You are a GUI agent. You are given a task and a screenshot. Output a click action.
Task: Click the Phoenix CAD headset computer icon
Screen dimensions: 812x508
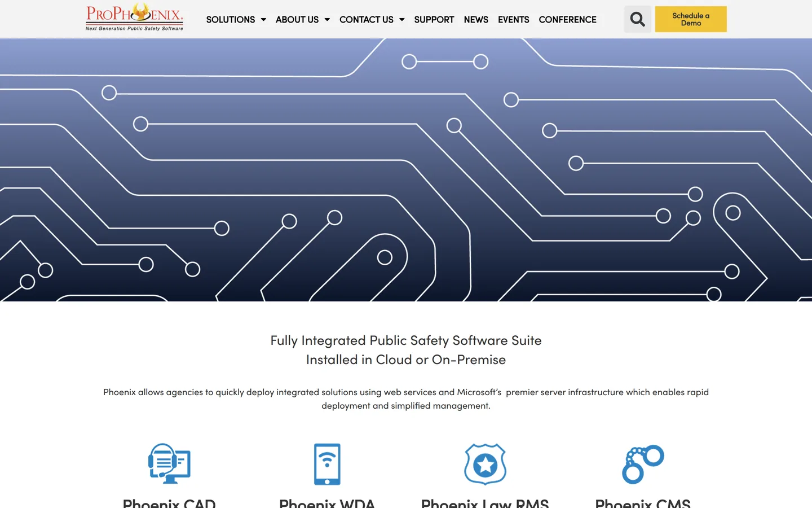pos(169,464)
